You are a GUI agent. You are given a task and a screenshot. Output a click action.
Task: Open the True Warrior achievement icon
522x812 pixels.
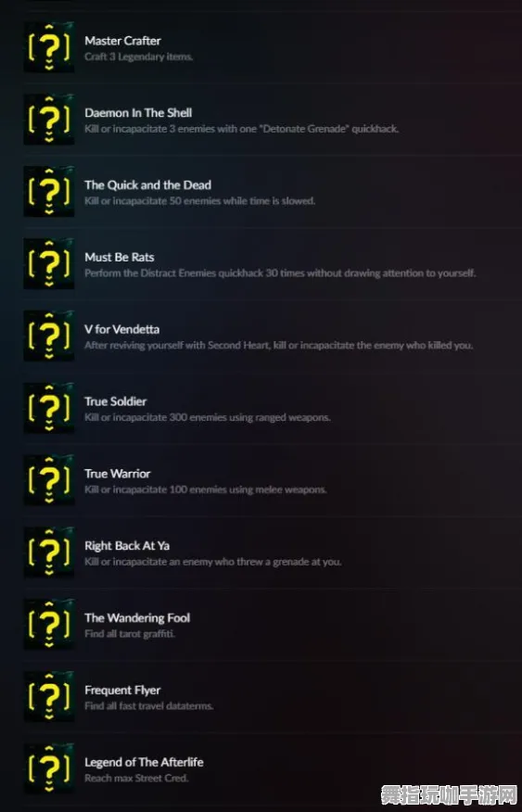click(49, 480)
